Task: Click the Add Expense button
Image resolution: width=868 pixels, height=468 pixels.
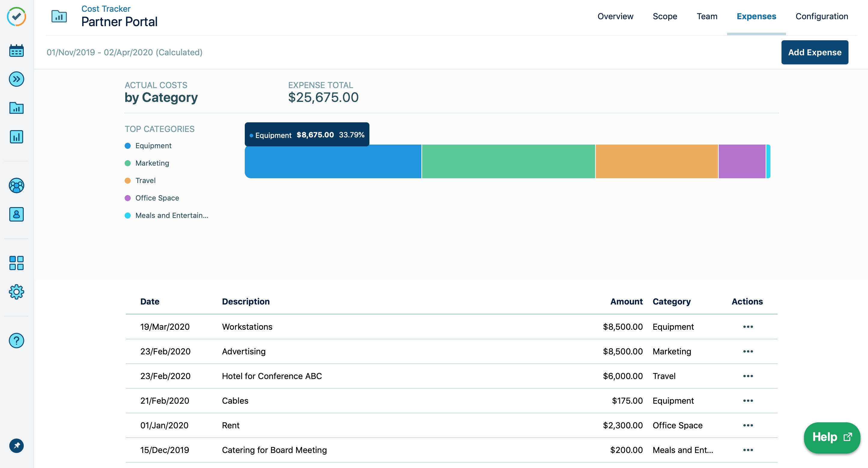Action: 815,52
